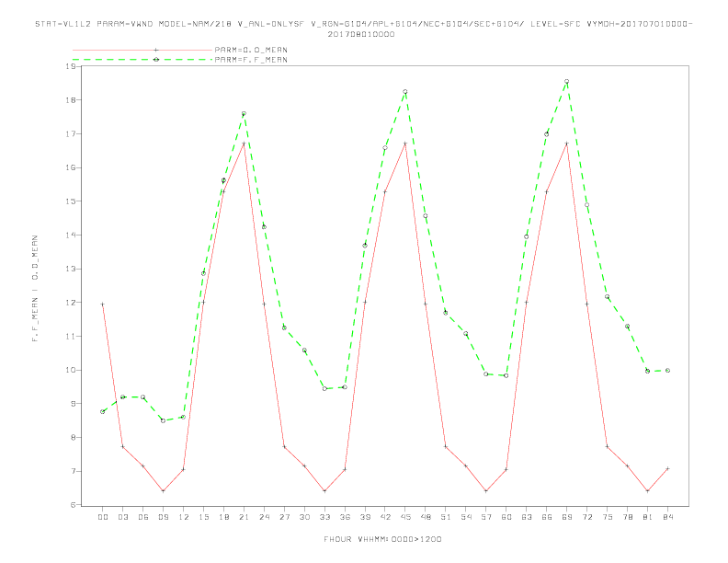Click x-axis tick label 69
This screenshot has height=563, width=728.
click(567, 517)
